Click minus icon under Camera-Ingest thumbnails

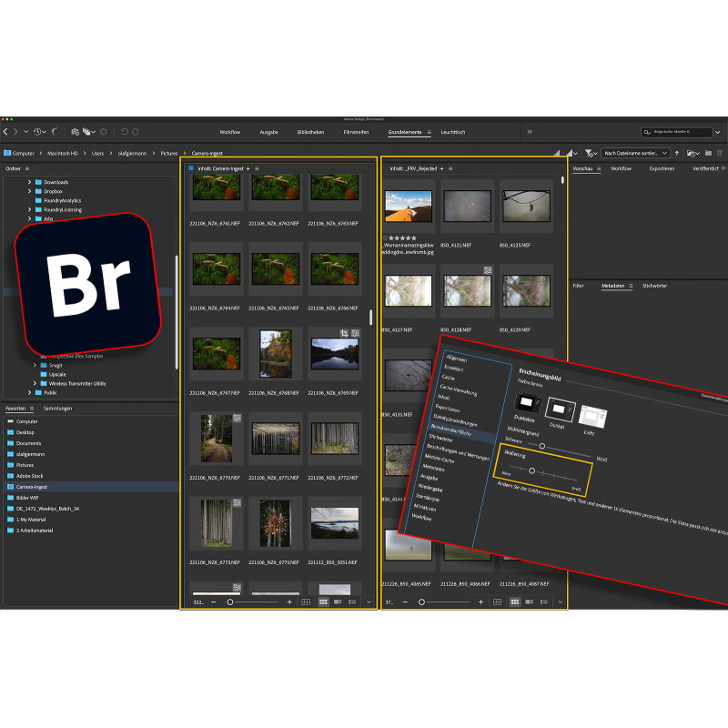click(x=214, y=602)
